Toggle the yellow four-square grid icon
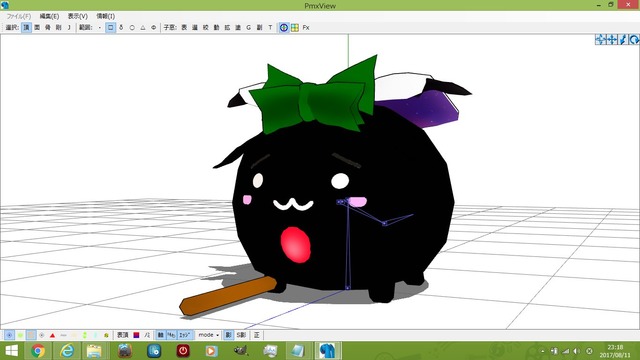 pyautogui.click(x=295, y=27)
